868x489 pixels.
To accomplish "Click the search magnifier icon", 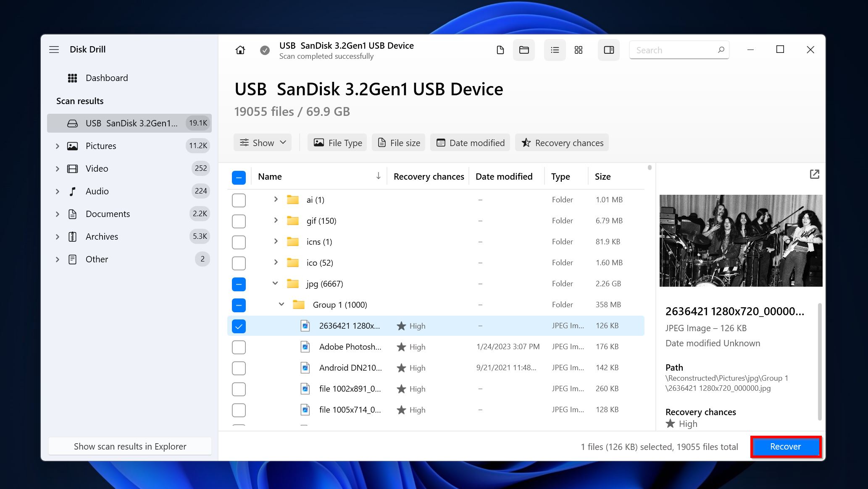I will [x=721, y=50].
